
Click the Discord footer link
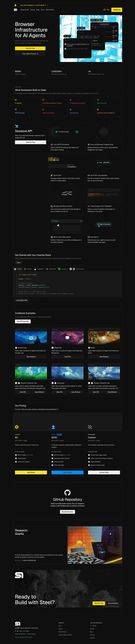coord(92,635)
